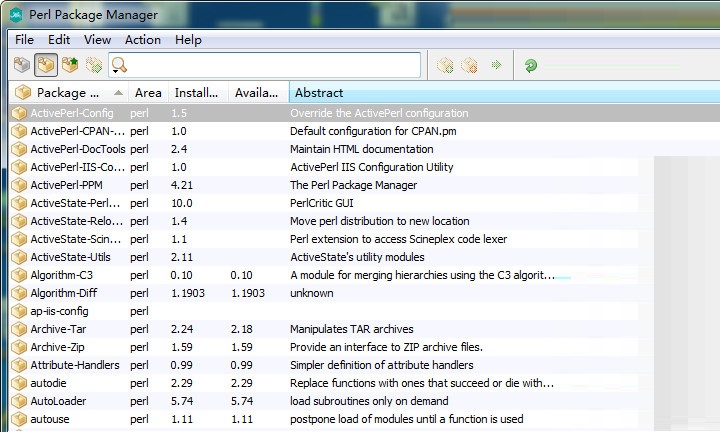The width and height of the screenshot is (720, 432).
Task: Click the ActivePerl-PPM package name
Action: 66,185
